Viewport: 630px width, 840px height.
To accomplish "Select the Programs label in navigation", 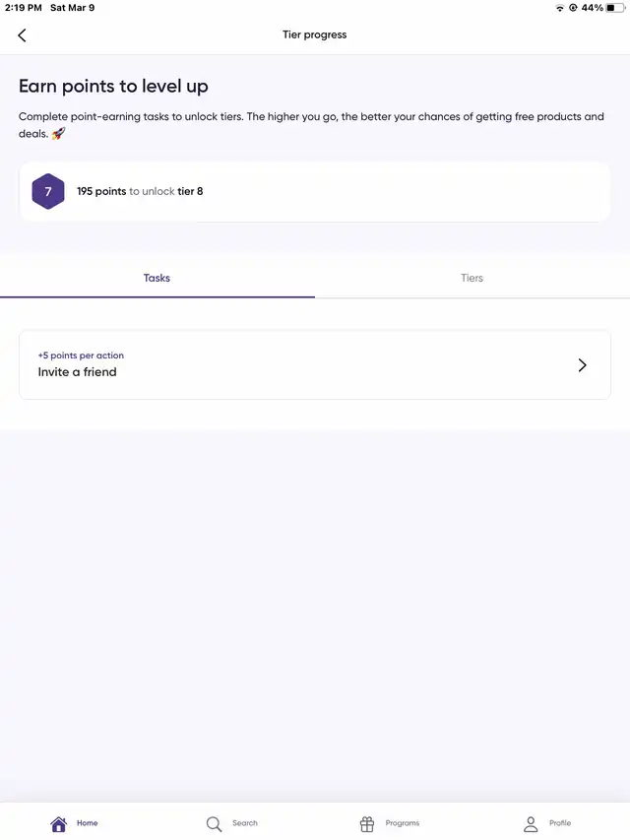I will [403, 823].
